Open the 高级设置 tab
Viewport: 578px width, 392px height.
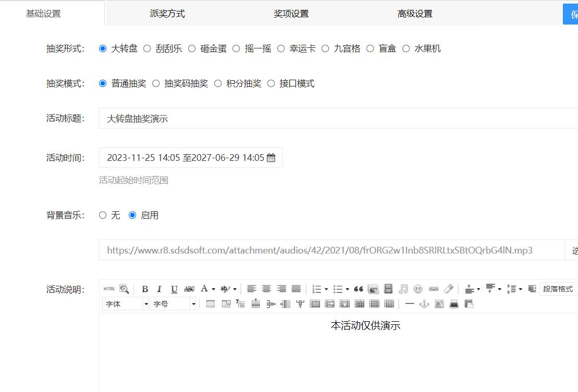[415, 14]
